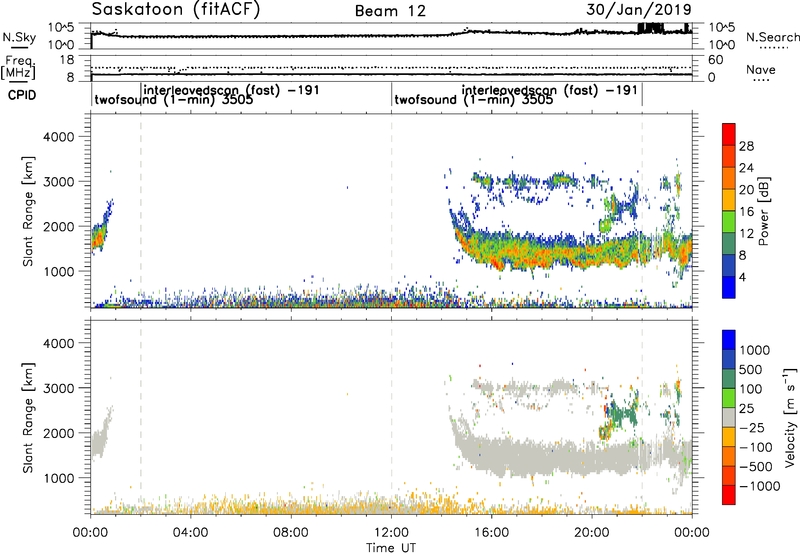Click the '16' label on Power colorbar
Viewport: 800px width, 554px height.
[x=746, y=212]
